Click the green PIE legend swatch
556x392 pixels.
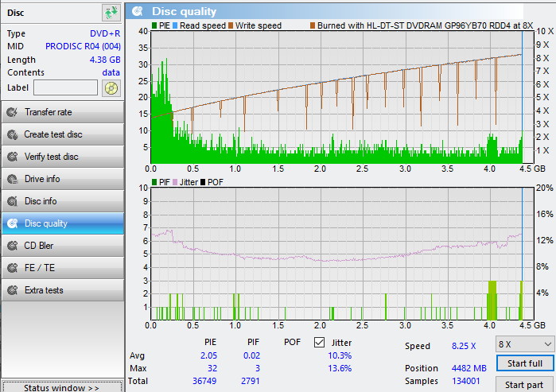pyautogui.click(x=154, y=25)
